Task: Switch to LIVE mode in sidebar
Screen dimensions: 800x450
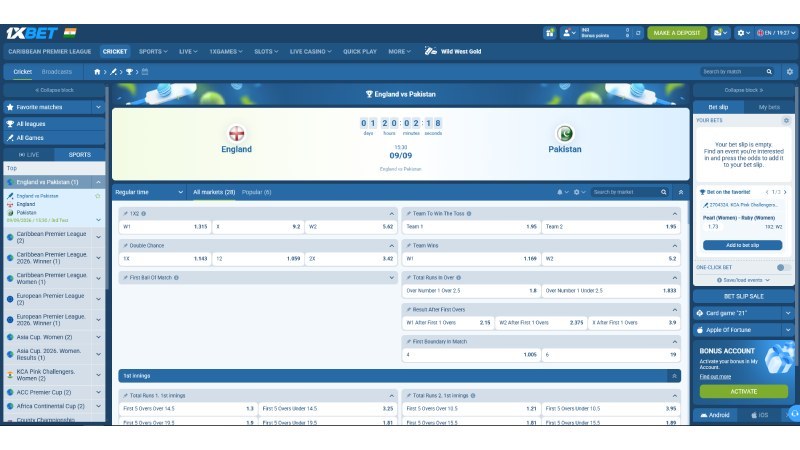Action: (x=29, y=155)
